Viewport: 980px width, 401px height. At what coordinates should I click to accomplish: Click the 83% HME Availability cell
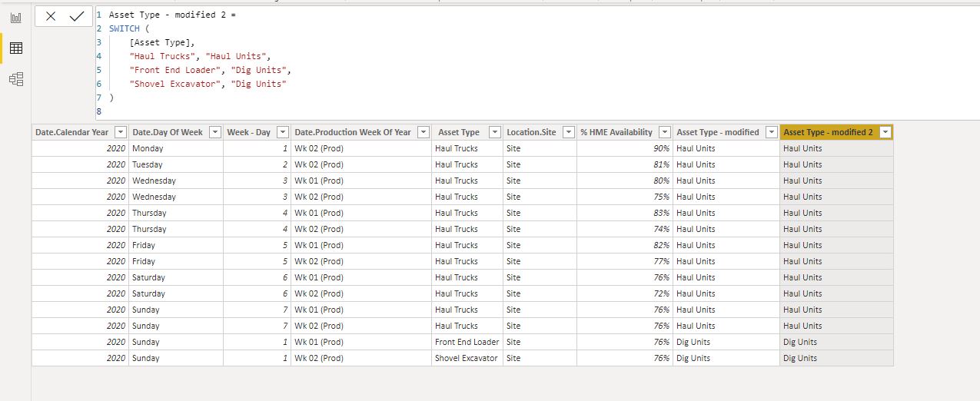(624, 213)
